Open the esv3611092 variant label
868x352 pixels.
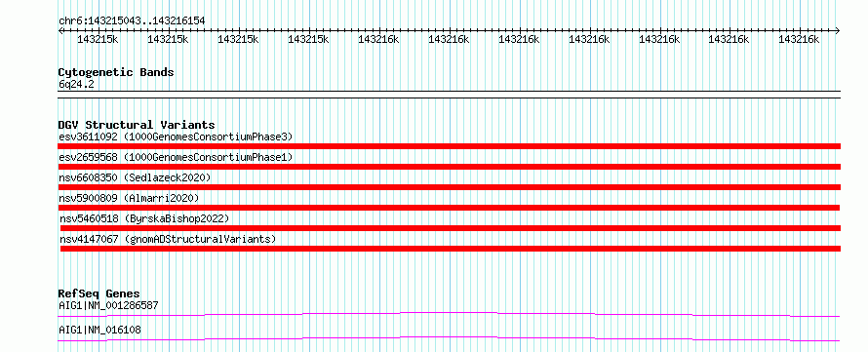click(x=176, y=137)
